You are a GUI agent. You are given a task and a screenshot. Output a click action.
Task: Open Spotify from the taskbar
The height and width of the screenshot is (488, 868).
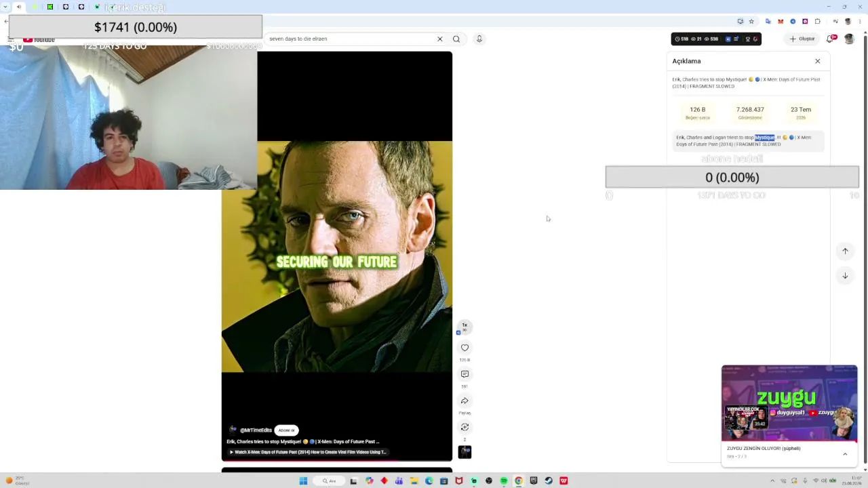pyautogui.click(x=504, y=481)
